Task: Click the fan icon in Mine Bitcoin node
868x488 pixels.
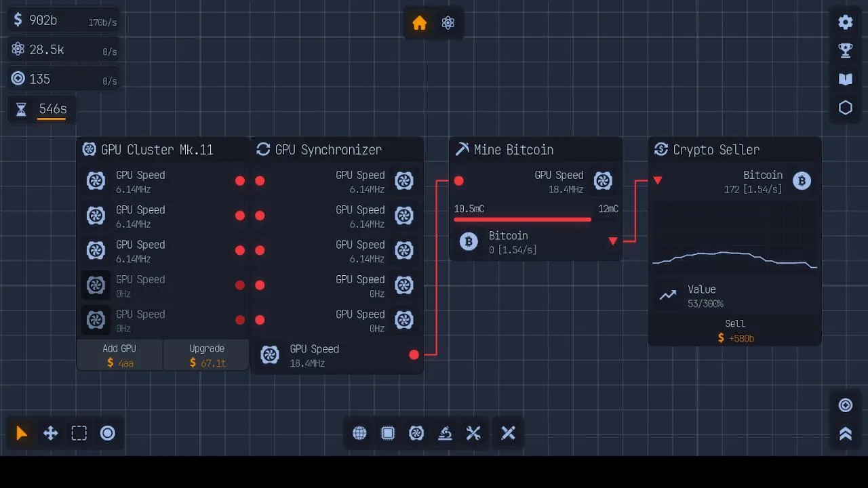Action: click(603, 181)
